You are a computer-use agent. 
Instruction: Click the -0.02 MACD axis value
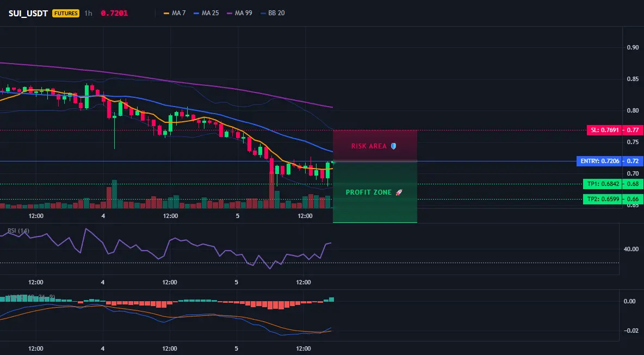tap(630, 331)
